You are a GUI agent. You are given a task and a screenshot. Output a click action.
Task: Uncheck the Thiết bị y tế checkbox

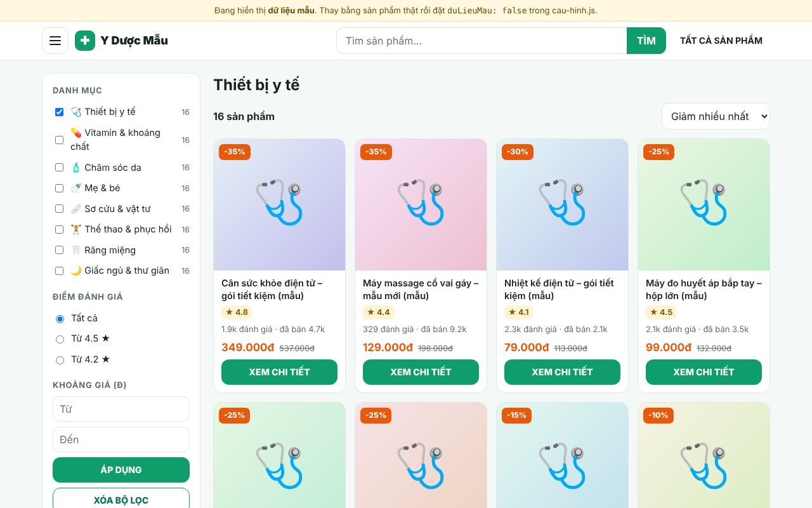point(59,112)
